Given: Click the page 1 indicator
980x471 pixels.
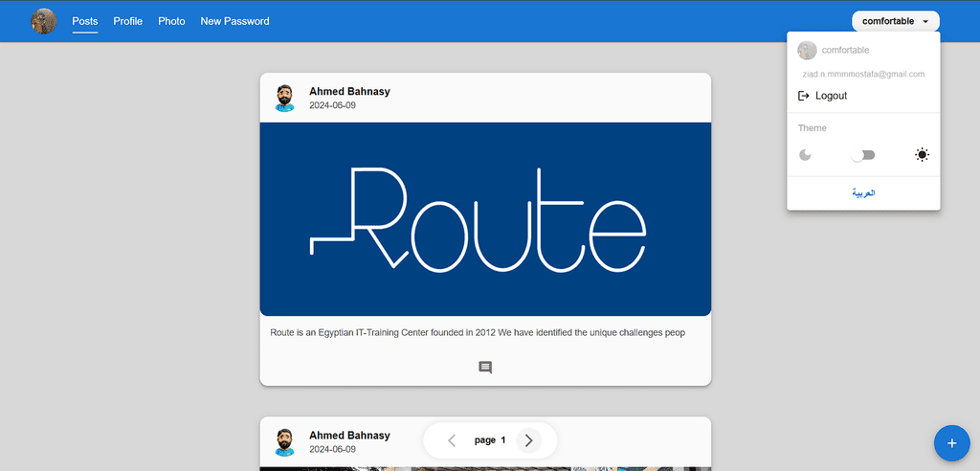Looking at the screenshot, I should point(490,440).
